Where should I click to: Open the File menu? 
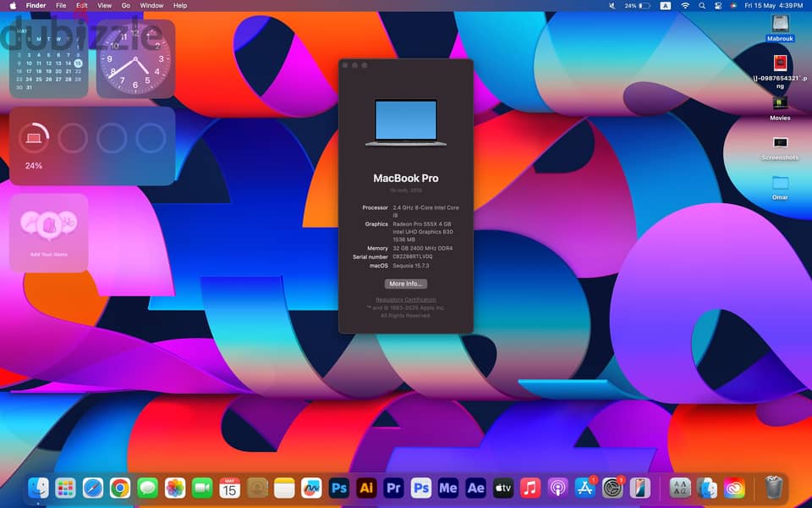[61, 6]
